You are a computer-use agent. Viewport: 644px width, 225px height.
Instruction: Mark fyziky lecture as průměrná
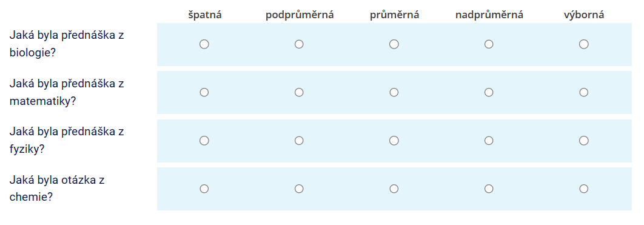click(394, 141)
